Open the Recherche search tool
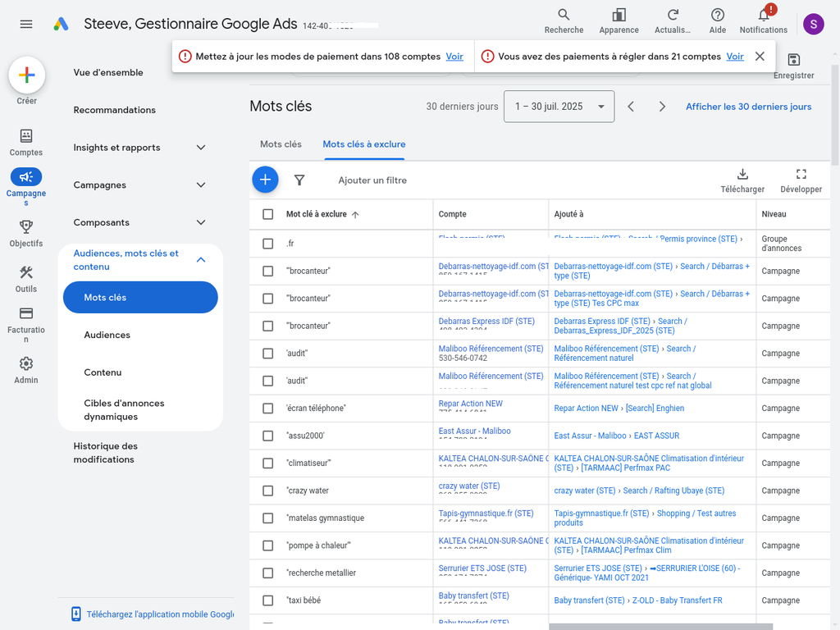Image resolution: width=840 pixels, height=630 pixels. (564, 21)
